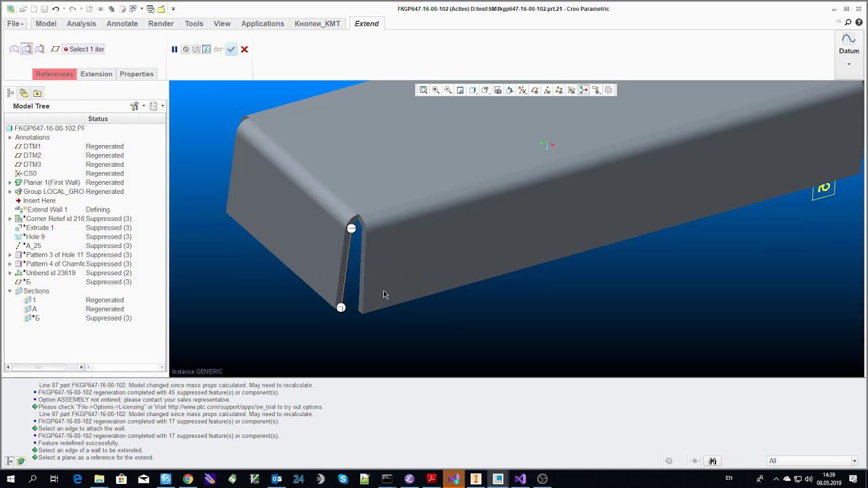Viewport: 868px width, 488px height.
Task: Open the Model Tree settings dropdown
Action: tap(137, 106)
